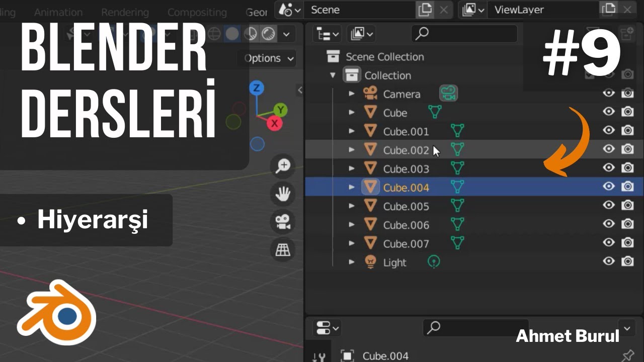
Task: Click mesh data icon next to Cube.004
Action: [x=457, y=187]
